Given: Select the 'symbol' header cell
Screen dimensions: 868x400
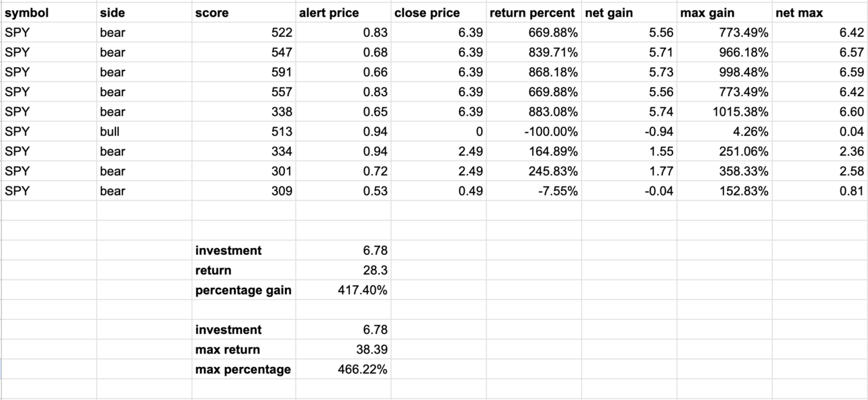Looking at the screenshot, I should coord(48,12).
